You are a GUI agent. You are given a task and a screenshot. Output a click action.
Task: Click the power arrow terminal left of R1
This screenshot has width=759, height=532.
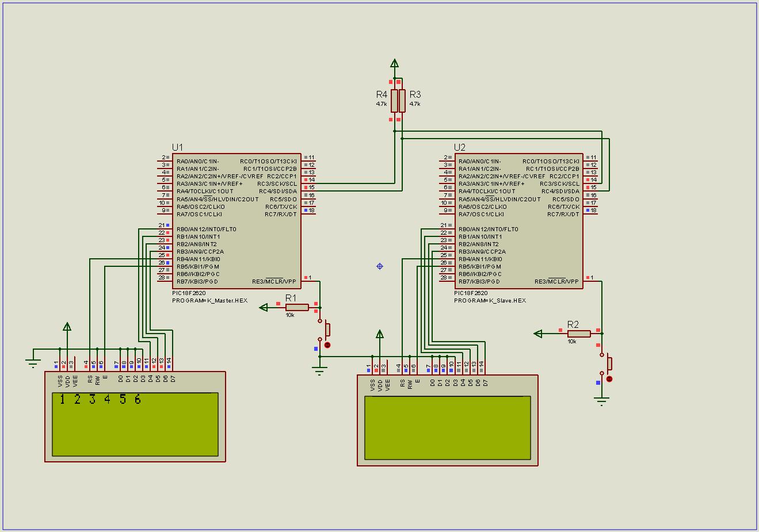tap(264, 307)
